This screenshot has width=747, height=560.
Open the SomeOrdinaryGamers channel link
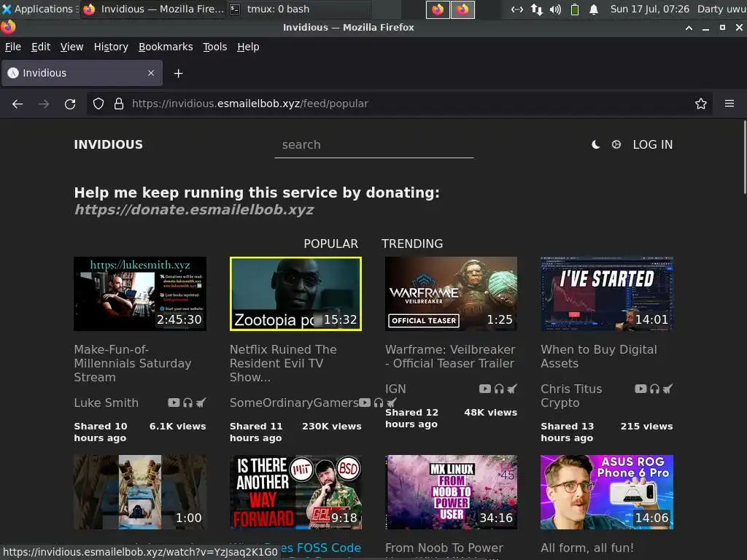(x=294, y=402)
